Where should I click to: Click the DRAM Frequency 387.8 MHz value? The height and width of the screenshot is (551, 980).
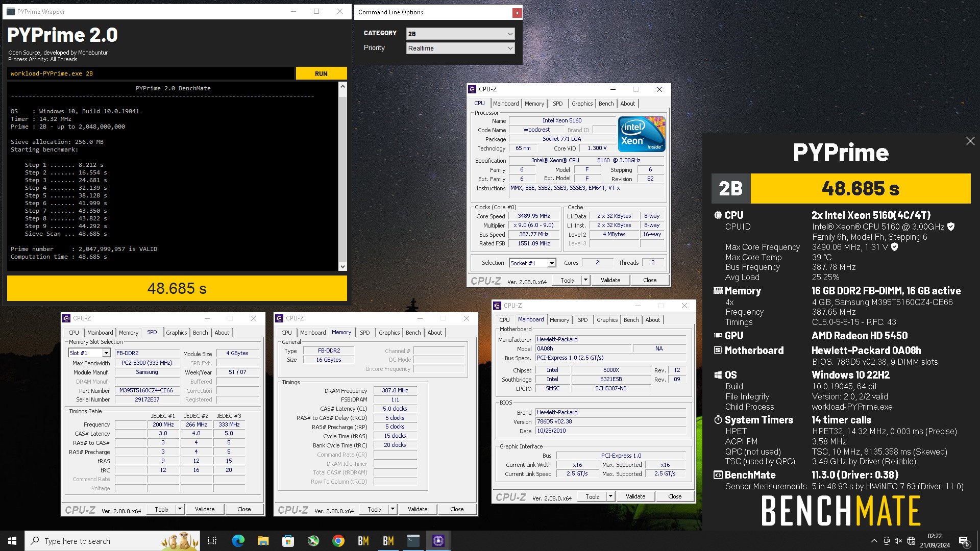point(395,390)
